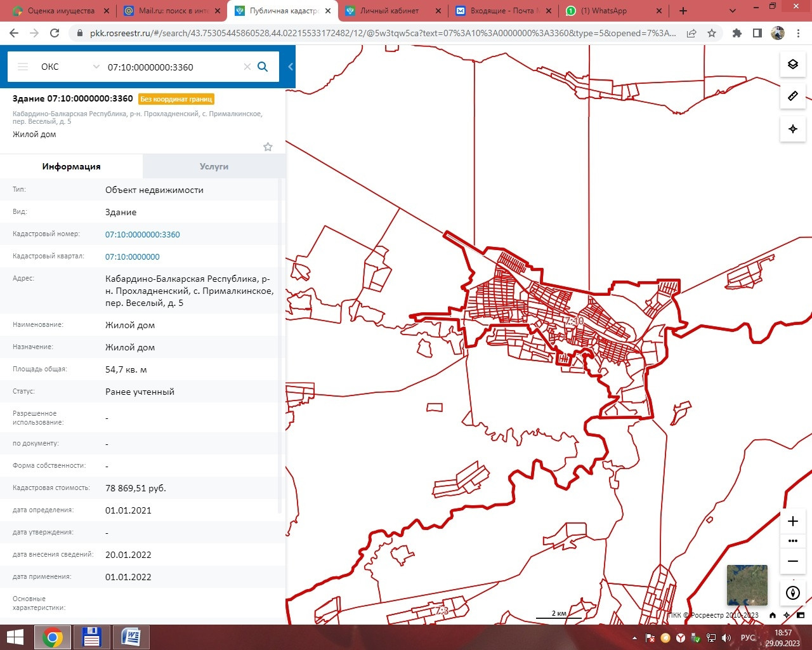Switch basemap via the satellite thumbnail
Image resolution: width=812 pixels, height=650 pixels.
pyautogui.click(x=747, y=585)
